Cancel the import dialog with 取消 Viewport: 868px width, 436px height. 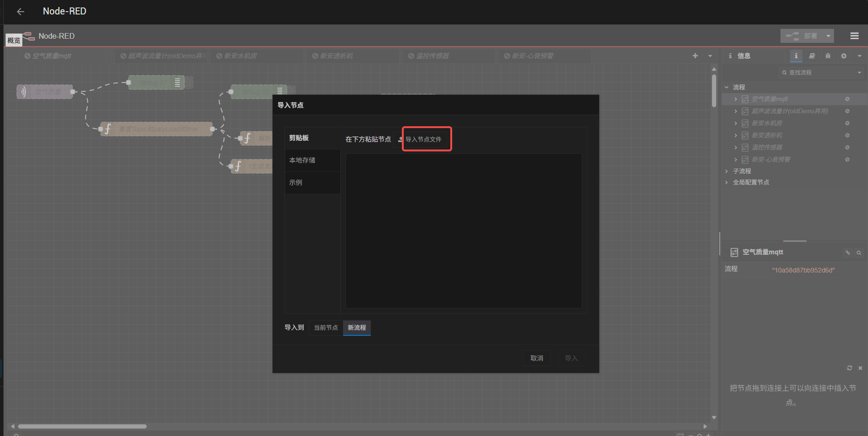pos(536,358)
